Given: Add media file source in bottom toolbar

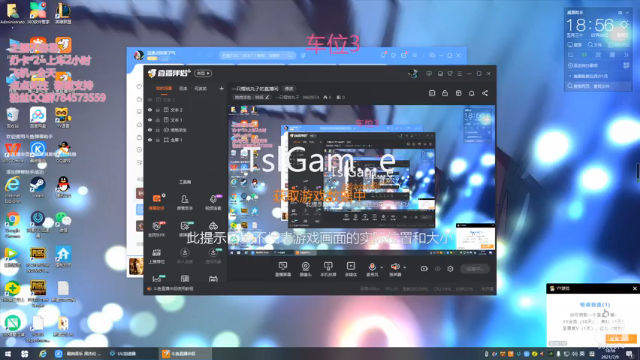Looking at the screenshot, I should [x=351, y=269].
